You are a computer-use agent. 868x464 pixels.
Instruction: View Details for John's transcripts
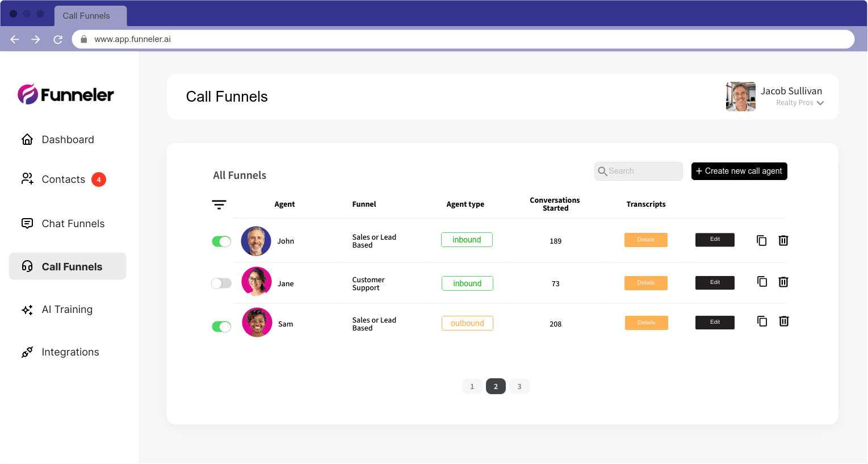click(646, 240)
